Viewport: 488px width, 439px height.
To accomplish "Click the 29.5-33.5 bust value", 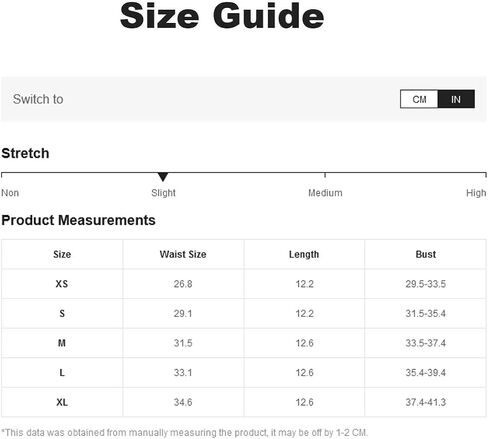I will [x=426, y=284].
